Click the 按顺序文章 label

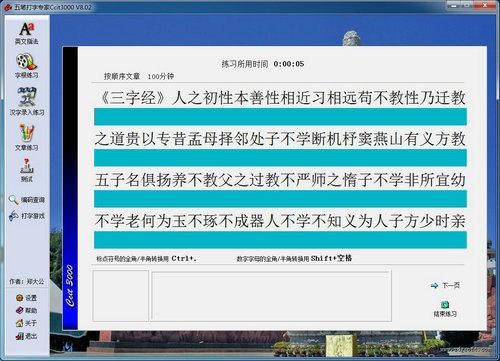point(122,76)
